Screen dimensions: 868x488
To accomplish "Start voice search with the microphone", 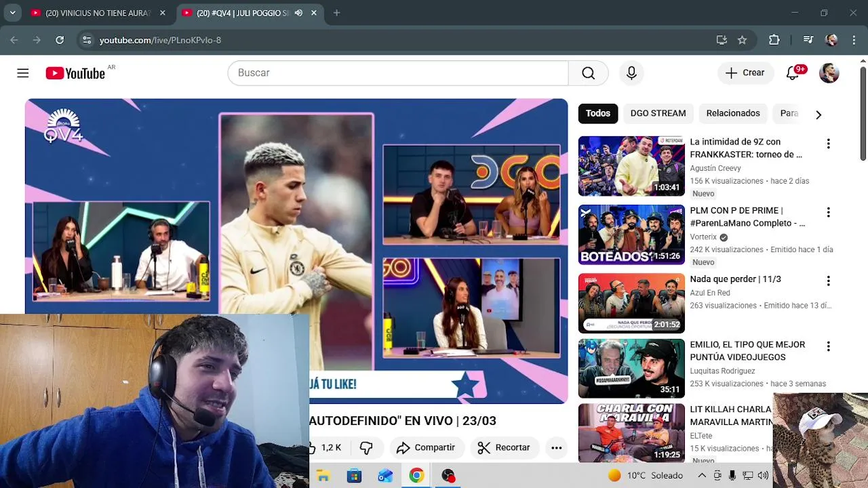I will [x=631, y=73].
